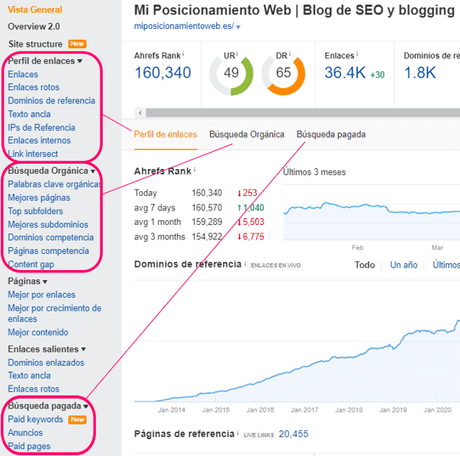Viewport: 460px width, 456px height.
Task: Open Enlaces report in sidebar
Action: [23, 74]
